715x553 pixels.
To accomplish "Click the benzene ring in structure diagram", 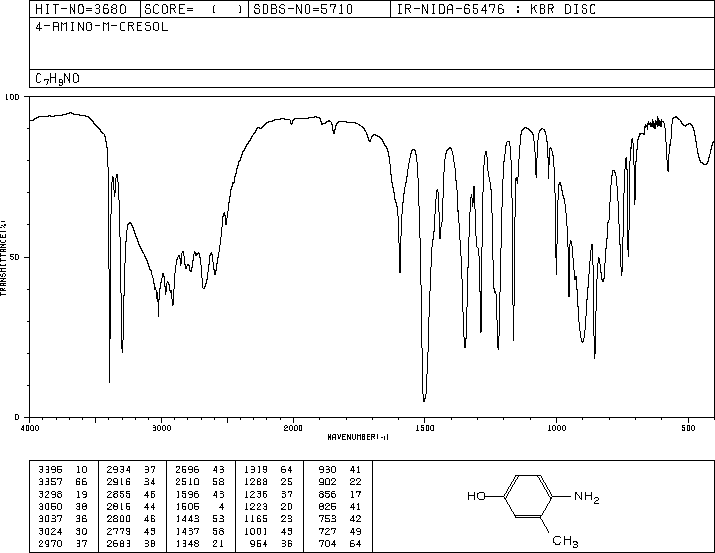I will pos(528,496).
